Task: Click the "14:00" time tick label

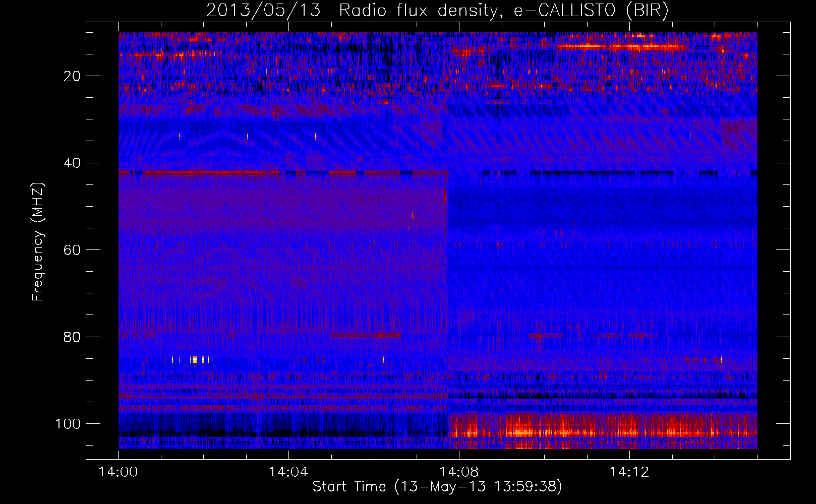Action: pyautogui.click(x=119, y=472)
